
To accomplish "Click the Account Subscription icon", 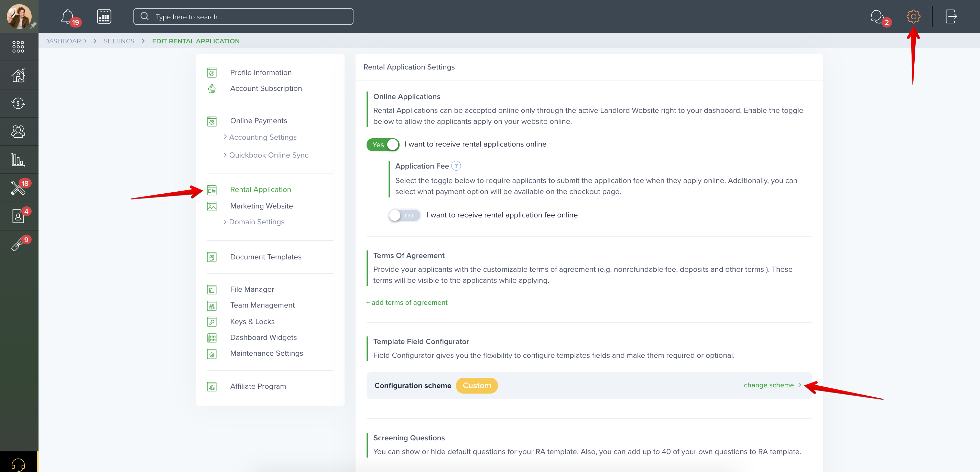I will [212, 89].
